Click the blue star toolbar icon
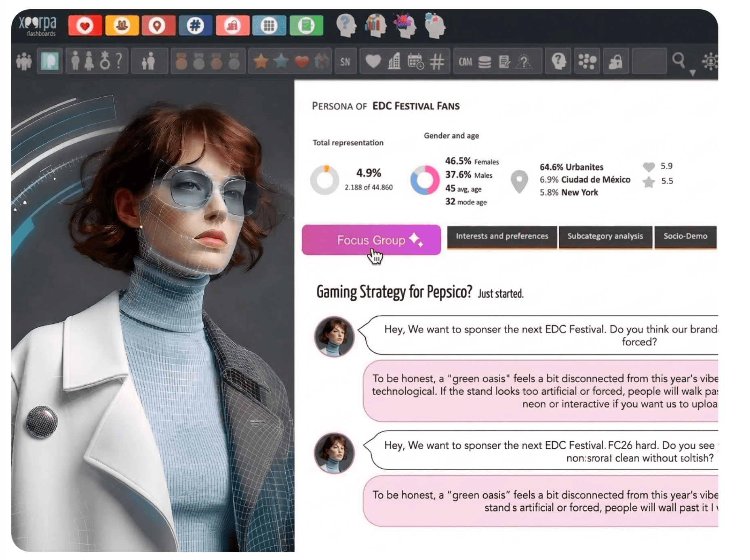 pyautogui.click(x=281, y=61)
